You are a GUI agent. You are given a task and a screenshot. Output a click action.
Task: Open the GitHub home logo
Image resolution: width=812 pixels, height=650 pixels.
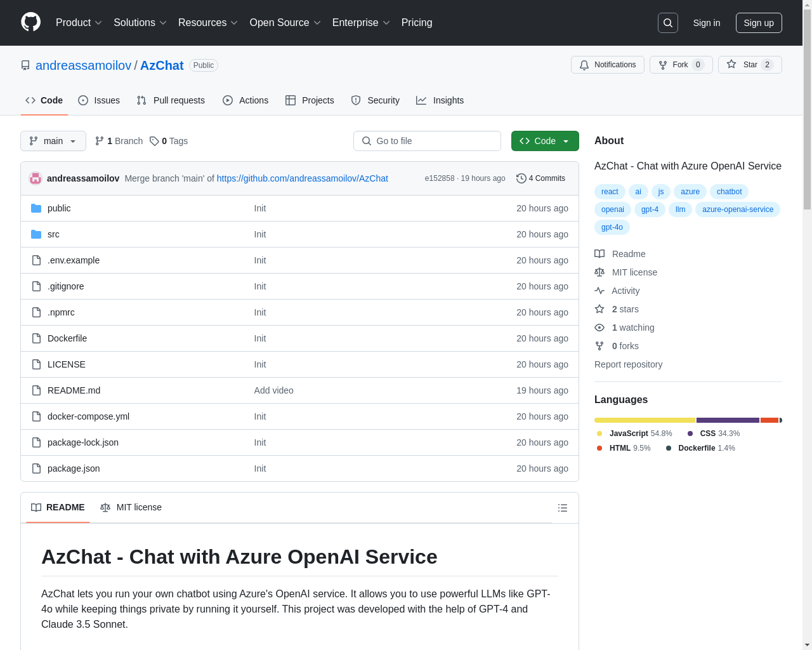click(x=31, y=22)
